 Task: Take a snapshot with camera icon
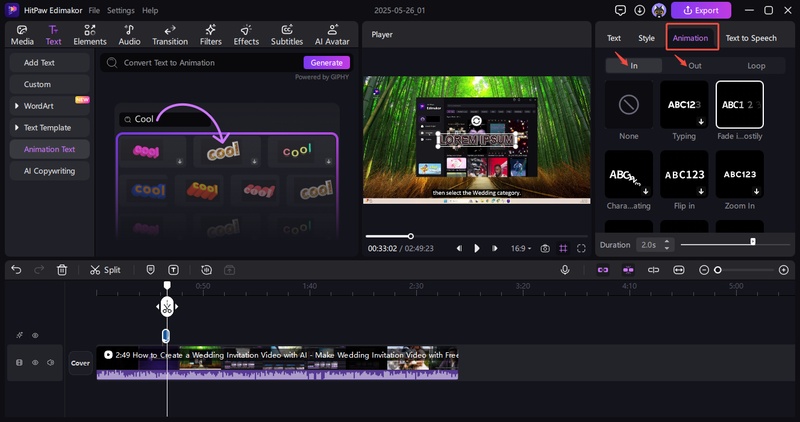pyautogui.click(x=545, y=249)
